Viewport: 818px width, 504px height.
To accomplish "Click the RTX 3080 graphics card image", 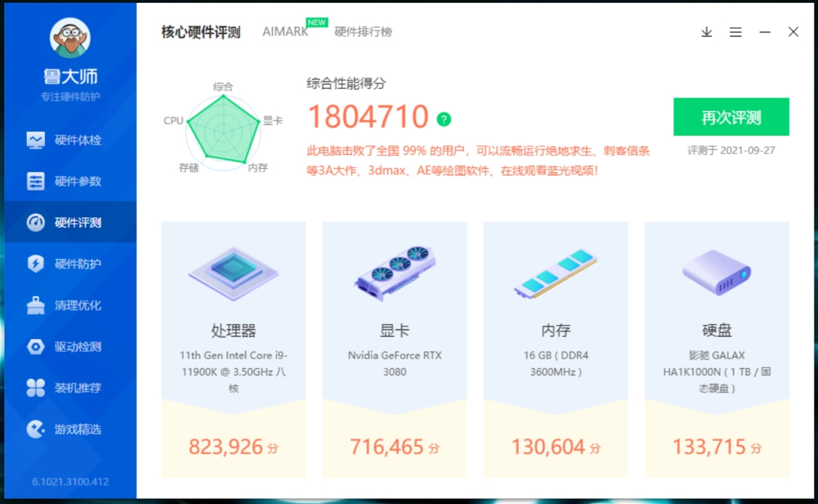I will pyautogui.click(x=394, y=273).
